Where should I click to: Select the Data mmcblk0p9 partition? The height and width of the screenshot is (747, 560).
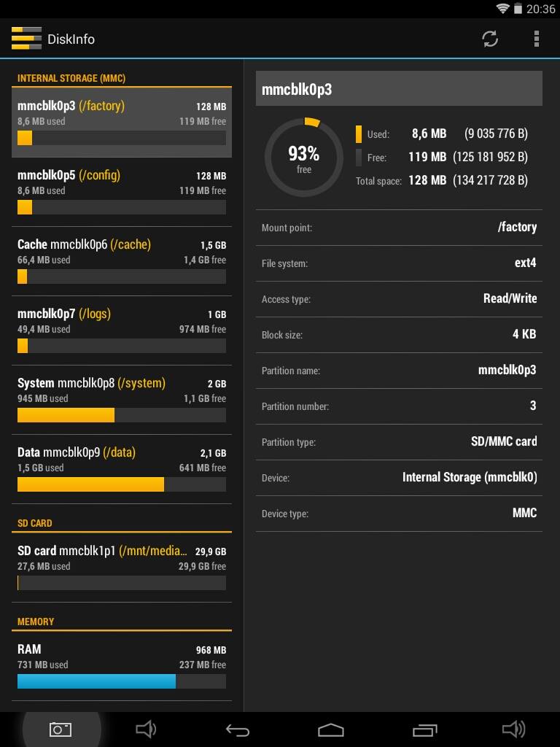[122, 468]
